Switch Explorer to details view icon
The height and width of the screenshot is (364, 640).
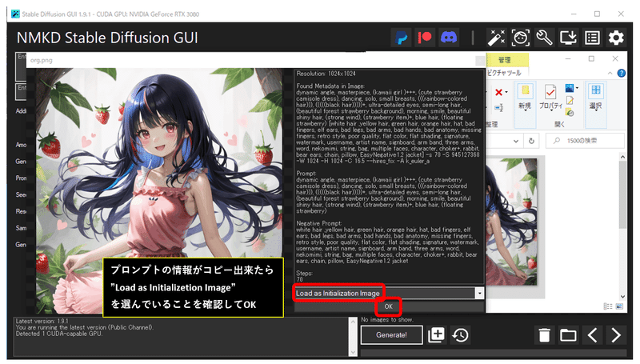(x=607, y=306)
